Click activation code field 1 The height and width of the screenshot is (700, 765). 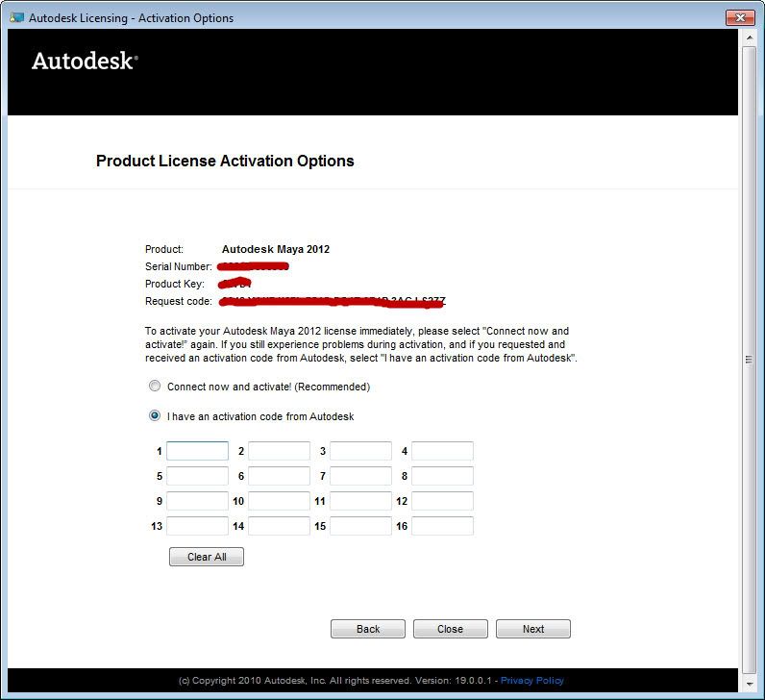click(197, 451)
